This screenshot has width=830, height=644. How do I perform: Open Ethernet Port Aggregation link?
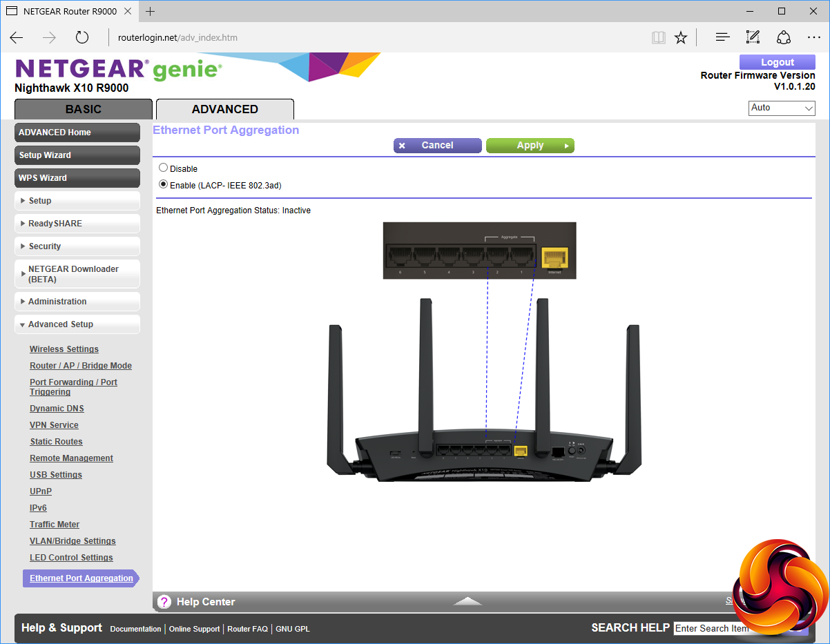[81, 578]
